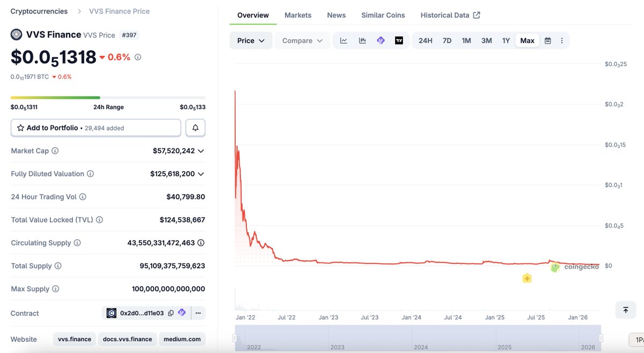
Task: Click the #397 rank badge
Action: [x=129, y=35]
